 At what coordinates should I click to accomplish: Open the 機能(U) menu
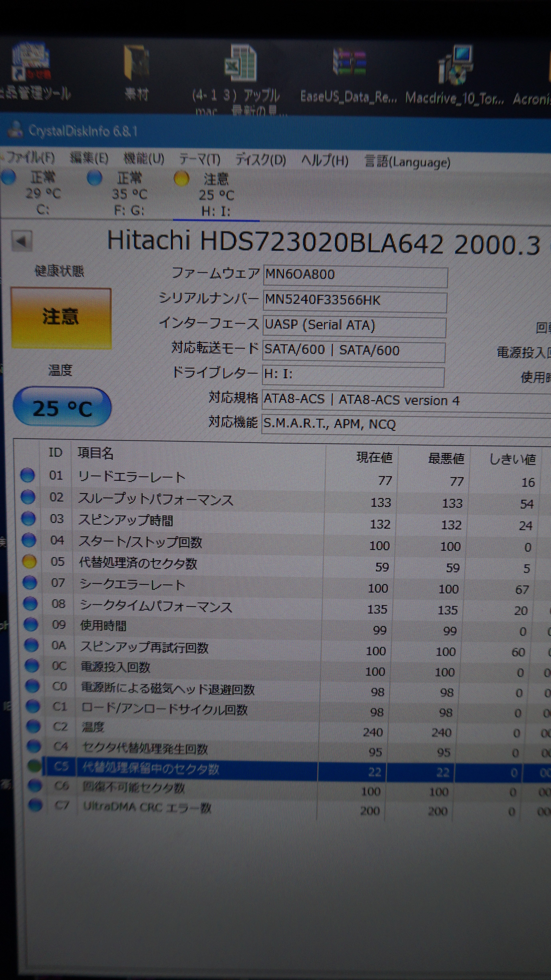click(x=144, y=159)
